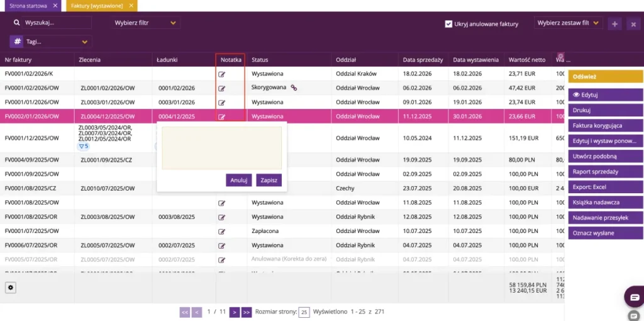Close the Faktury [wystawione] tab

click(x=131, y=6)
